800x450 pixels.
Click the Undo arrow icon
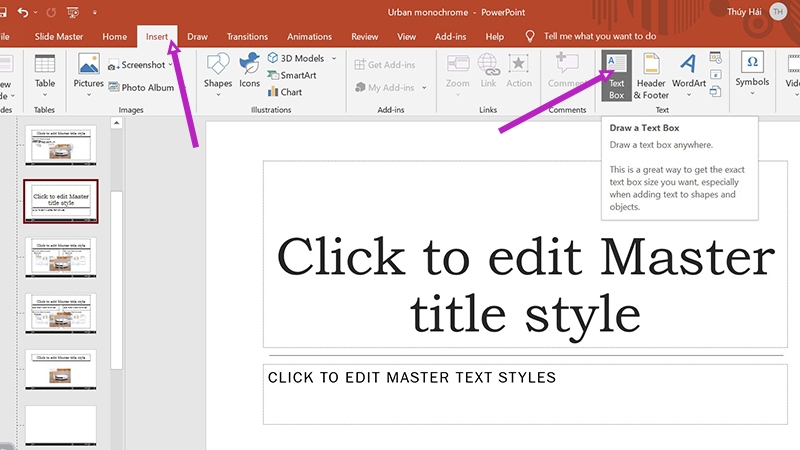tap(22, 12)
